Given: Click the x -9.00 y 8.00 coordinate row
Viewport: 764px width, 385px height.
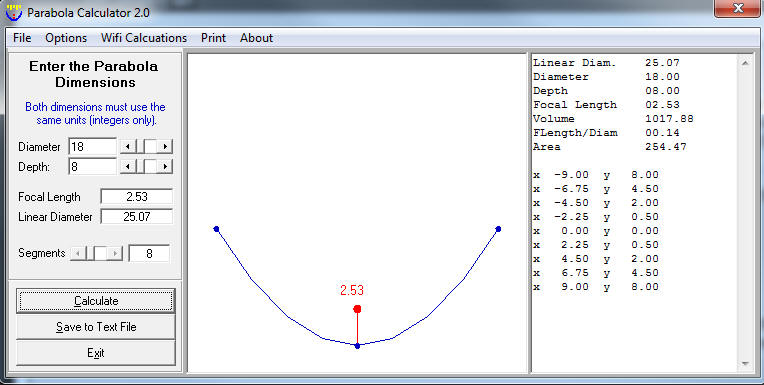Looking at the screenshot, I should (x=596, y=175).
